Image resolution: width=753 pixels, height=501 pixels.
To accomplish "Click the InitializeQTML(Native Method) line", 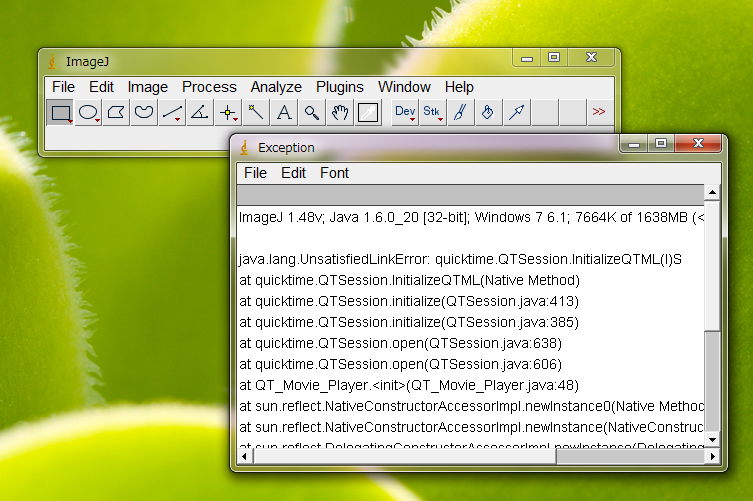I will [x=410, y=281].
